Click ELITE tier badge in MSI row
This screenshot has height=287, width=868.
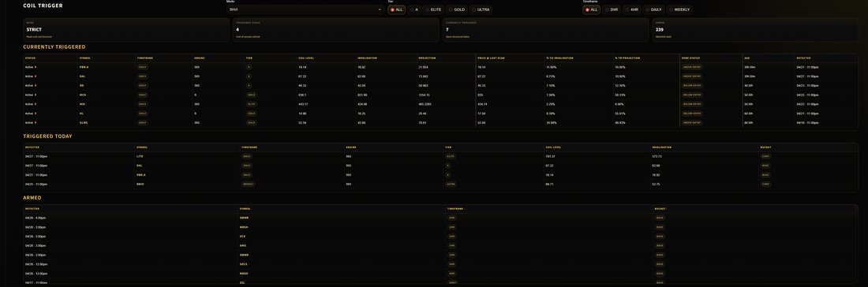(x=251, y=104)
